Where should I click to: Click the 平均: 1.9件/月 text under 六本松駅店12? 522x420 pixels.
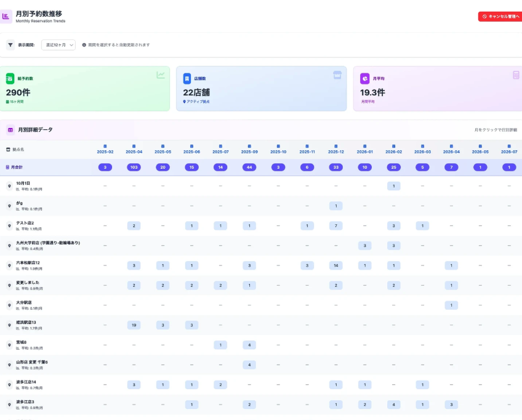click(x=32, y=269)
